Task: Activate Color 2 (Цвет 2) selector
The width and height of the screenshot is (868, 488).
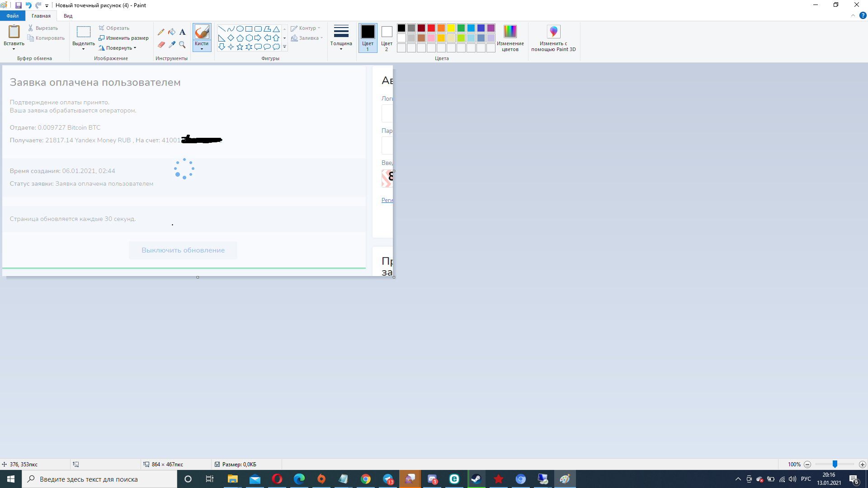Action: 387,38
